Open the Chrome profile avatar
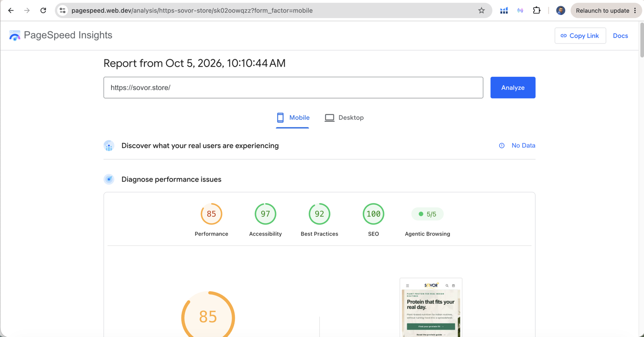Image resolution: width=644 pixels, height=337 pixels. click(560, 10)
